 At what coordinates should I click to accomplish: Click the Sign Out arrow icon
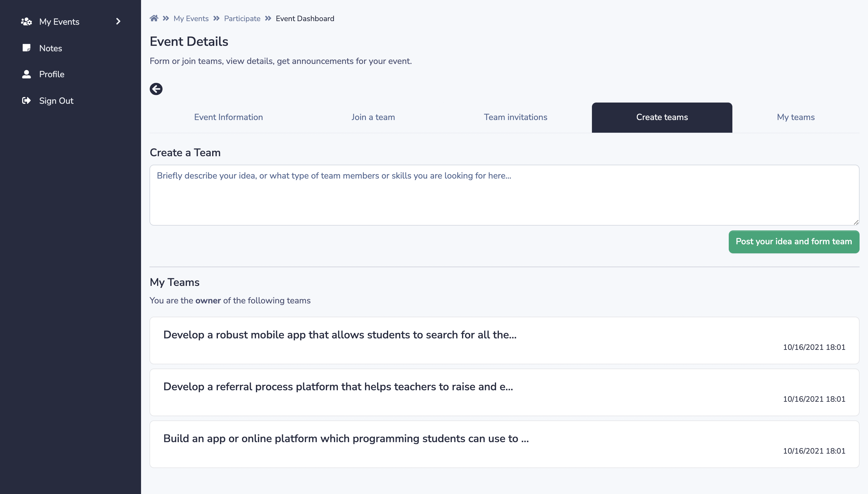[x=27, y=100]
